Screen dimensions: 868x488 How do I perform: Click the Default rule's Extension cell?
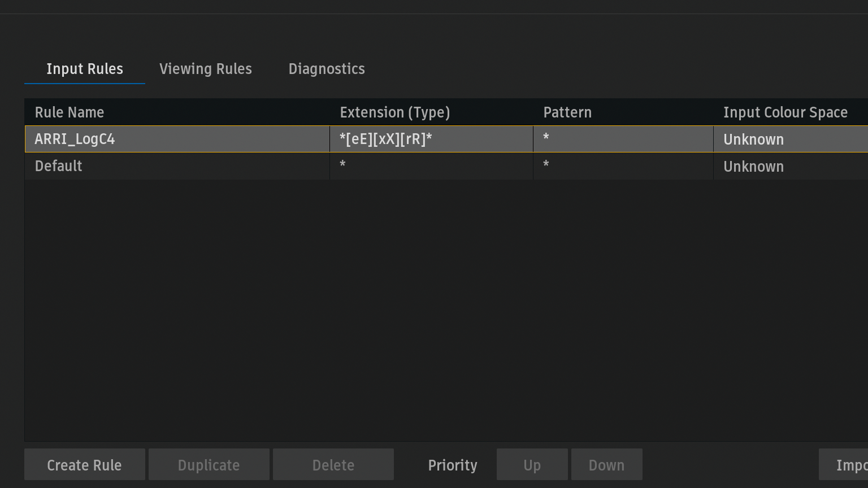coord(431,166)
